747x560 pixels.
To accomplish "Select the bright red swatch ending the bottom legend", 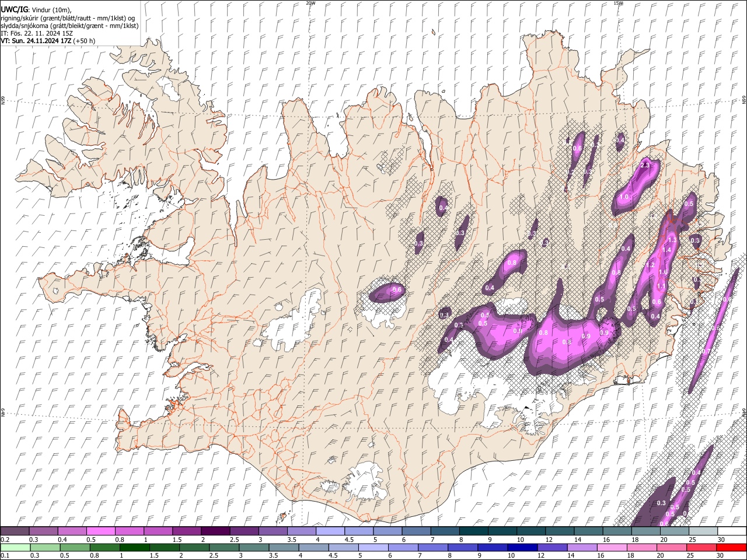I will tap(731, 548).
